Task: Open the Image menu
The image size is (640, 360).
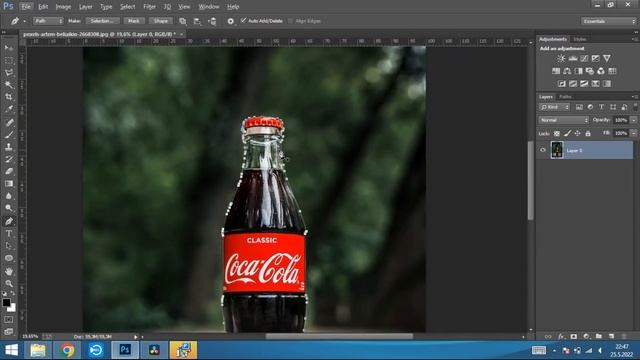Action: 63,7
